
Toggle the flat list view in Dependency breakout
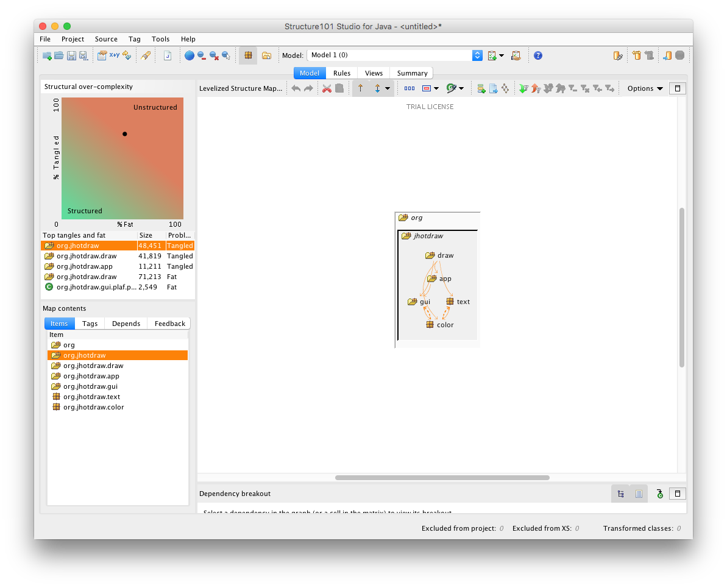[638, 494]
